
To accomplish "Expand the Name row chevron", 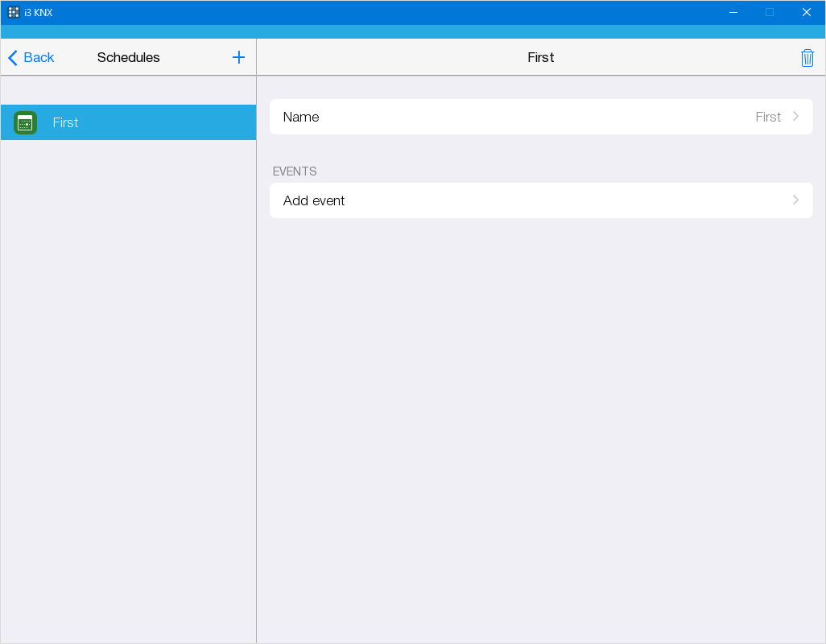I will click(795, 117).
